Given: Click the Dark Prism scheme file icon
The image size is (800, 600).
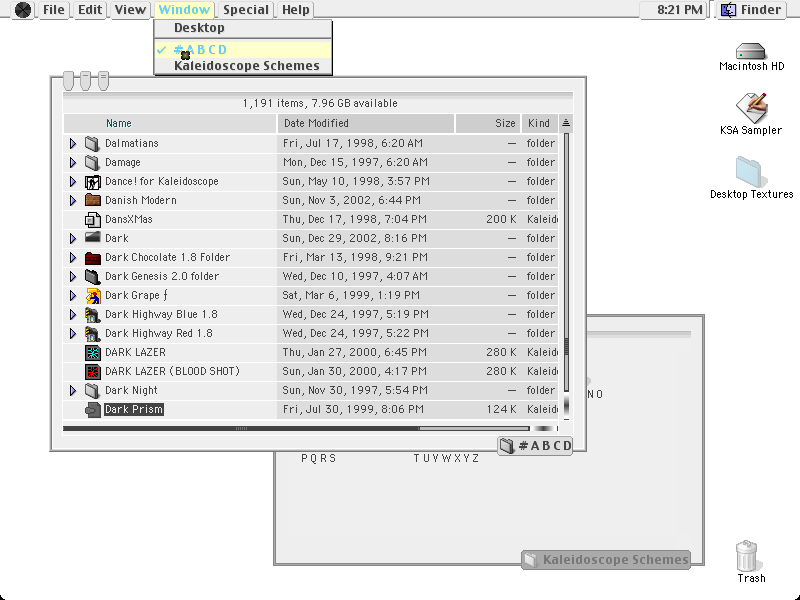Looking at the screenshot, I should (x=92, y=409).
